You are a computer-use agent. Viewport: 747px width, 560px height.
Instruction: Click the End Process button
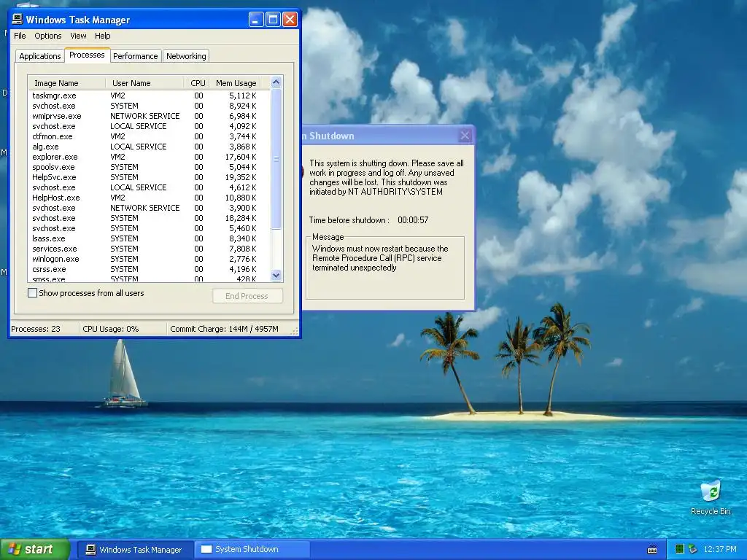coord(247,296)
